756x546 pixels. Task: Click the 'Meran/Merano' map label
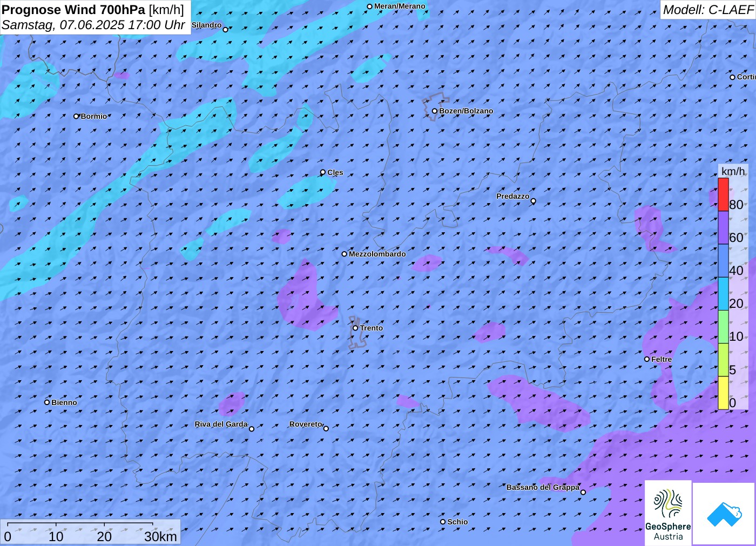pos(400,6)
